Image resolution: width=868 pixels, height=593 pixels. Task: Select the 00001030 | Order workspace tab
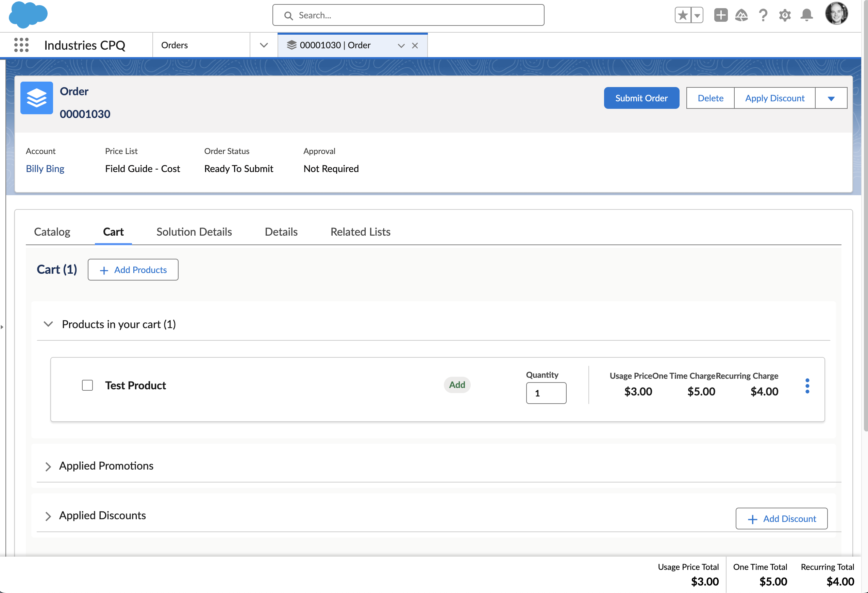352,45
